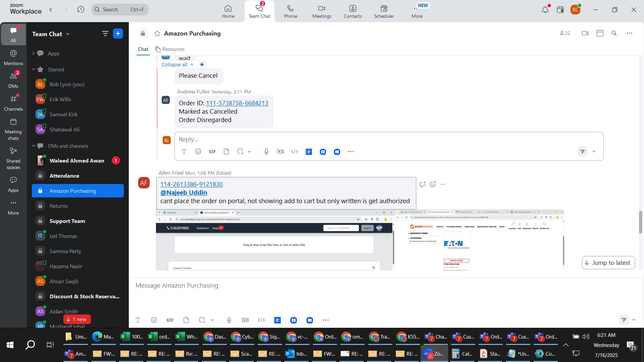The image size is (644, 362).
Task: Open send options dropdown in the reply box
Action: click(594, 152)
